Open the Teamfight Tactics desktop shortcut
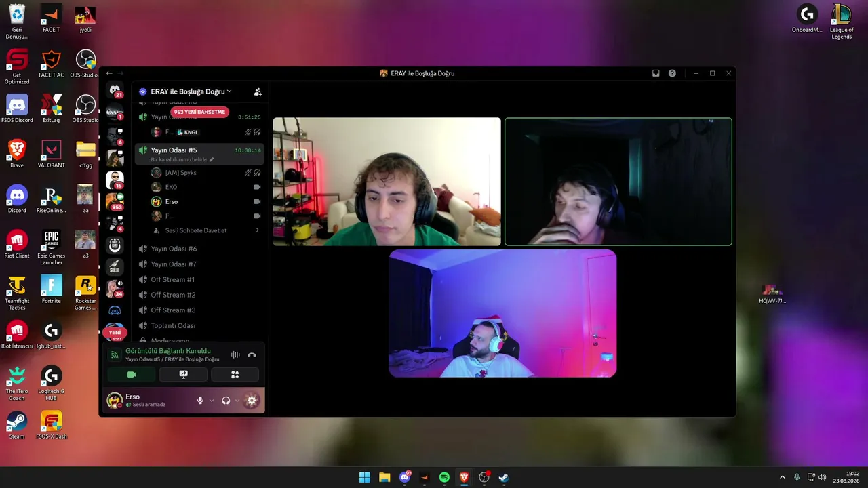The image size is (868, 488). pyautogui.click(x=17, y=293)
